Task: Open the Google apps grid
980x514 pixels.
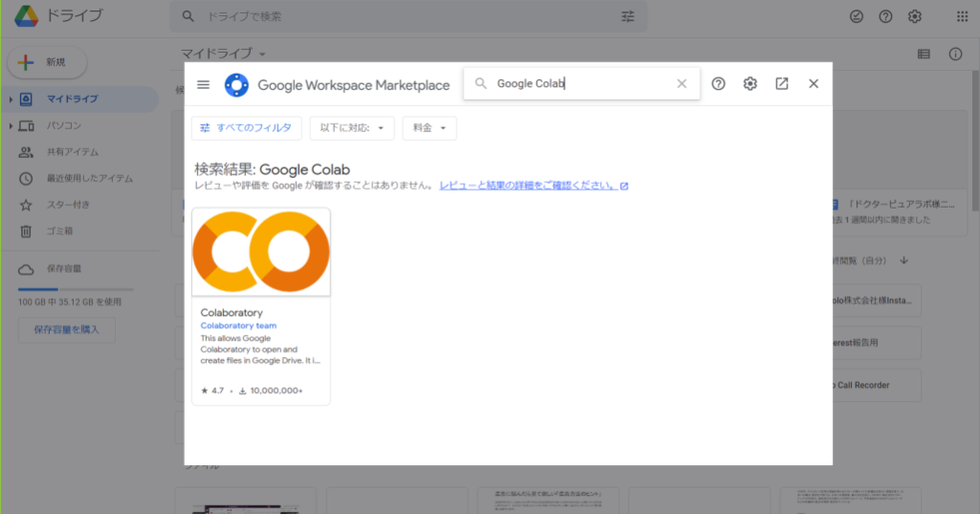Action: 963,17
